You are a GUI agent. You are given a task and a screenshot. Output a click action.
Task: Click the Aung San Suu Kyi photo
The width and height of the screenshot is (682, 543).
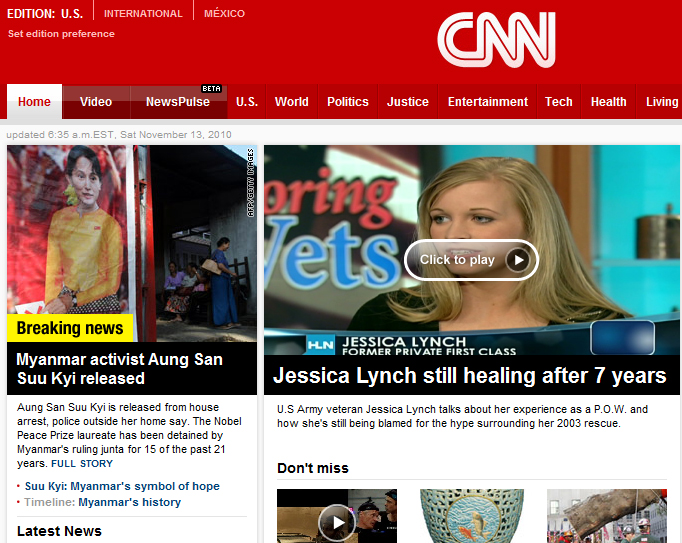132,243
